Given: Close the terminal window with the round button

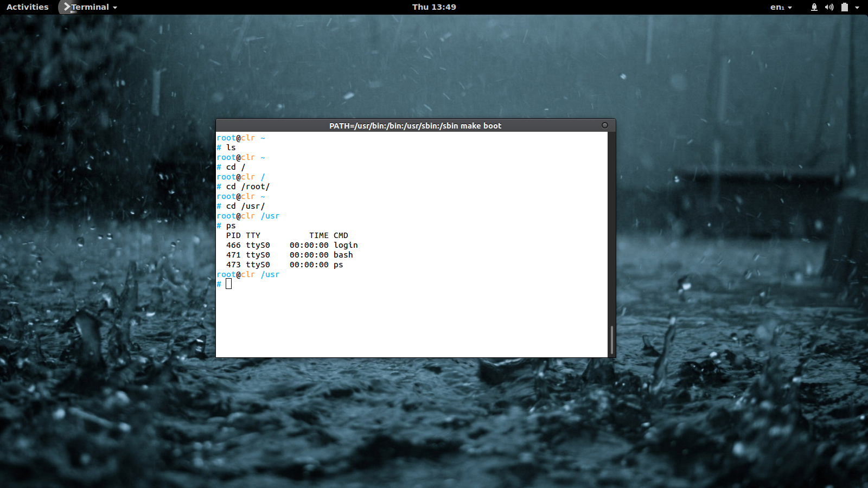Looking at the screenshot, I should coord(605,125).
